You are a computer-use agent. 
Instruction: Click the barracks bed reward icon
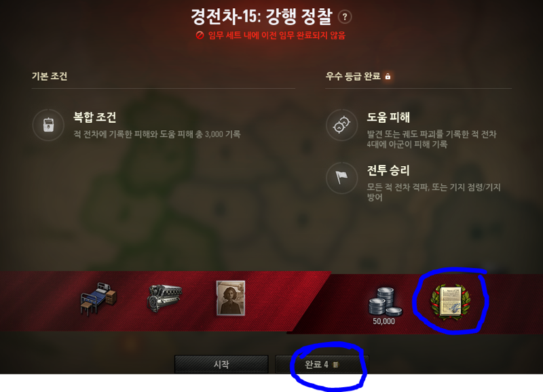pyautogui.click(x=98, y=298)
